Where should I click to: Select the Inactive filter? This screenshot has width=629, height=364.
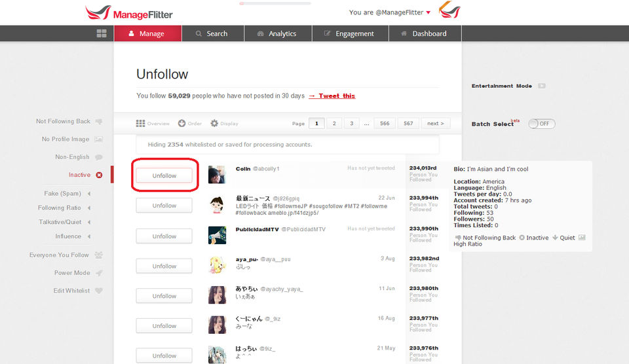point(79,175)
